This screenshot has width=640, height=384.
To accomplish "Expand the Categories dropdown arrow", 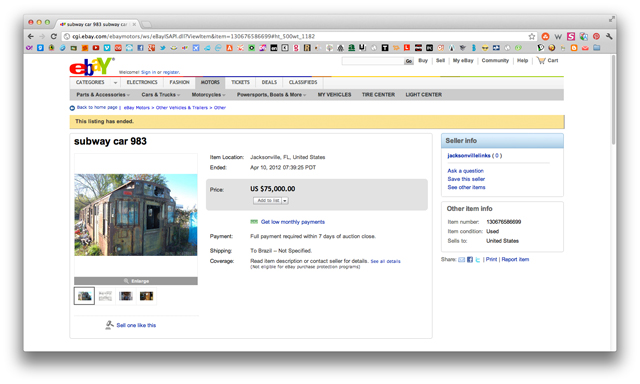I will pyautogui.click(x=115, y=83).
